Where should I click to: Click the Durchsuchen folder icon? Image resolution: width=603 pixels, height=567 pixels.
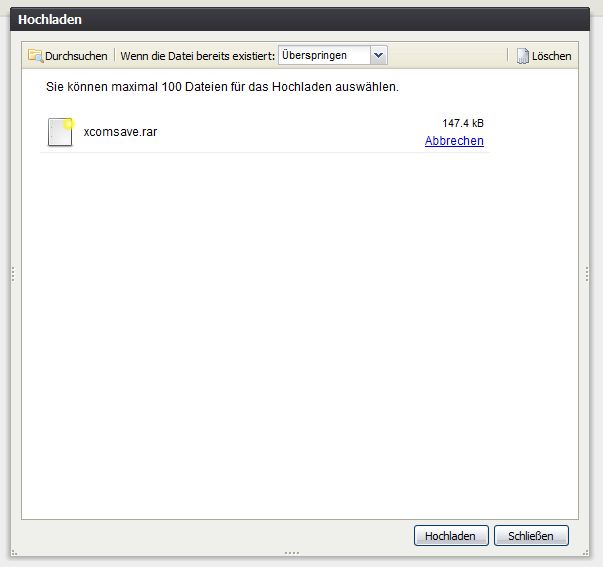point(36,56)
